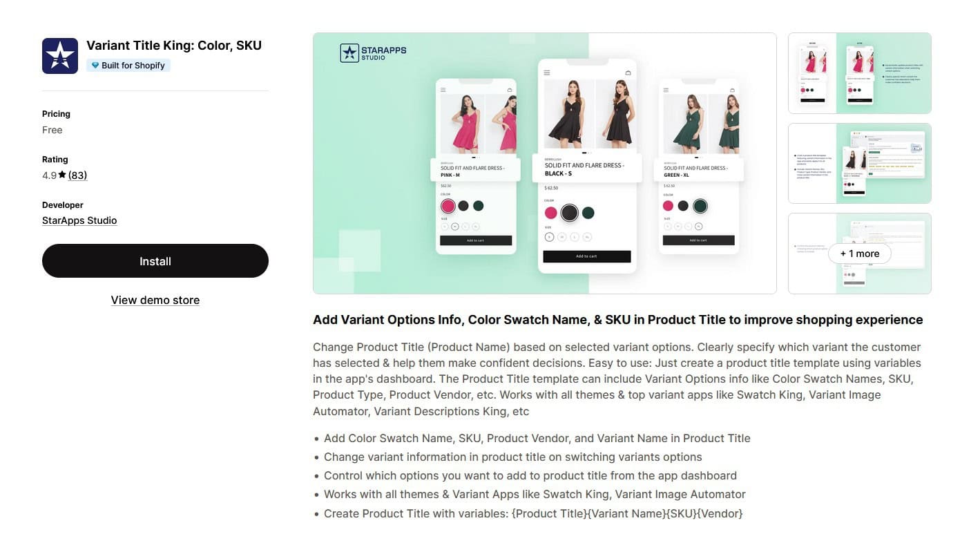Image resolution: width=980 pixels, height=543 pixels.
Task: Click the shopping bag icon on center phone mockup
Action: point(628,73)
